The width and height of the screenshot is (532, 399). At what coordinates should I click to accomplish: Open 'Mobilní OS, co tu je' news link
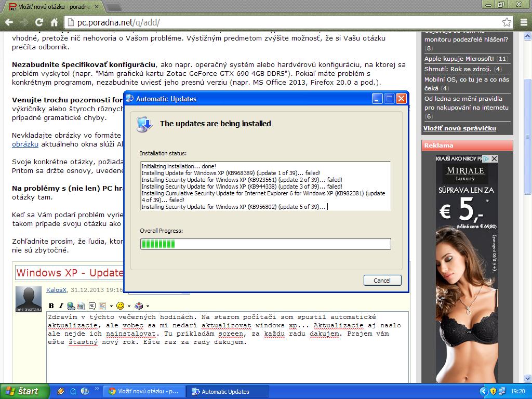click(467, 84)
